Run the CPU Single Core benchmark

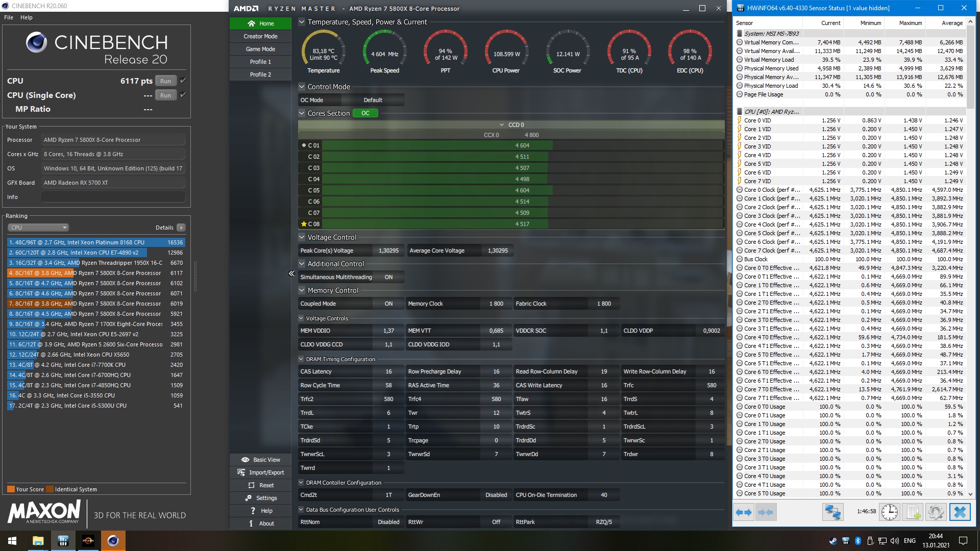coord(165,95)
